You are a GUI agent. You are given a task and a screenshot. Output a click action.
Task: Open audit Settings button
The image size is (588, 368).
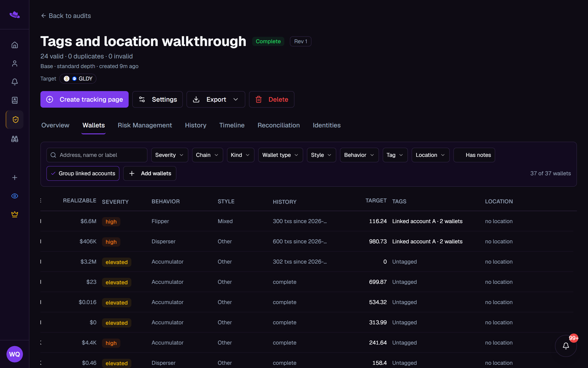coord(157,99)
